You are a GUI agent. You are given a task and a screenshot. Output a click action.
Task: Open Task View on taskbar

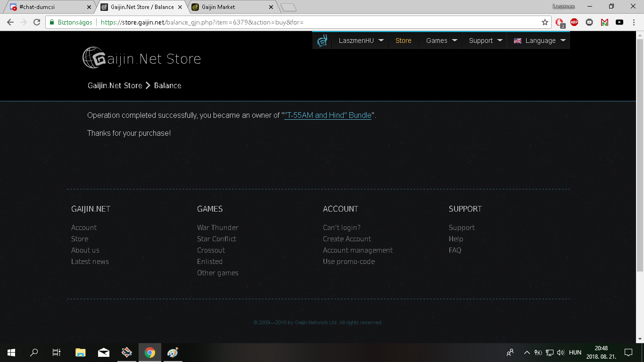coord(57,352)
